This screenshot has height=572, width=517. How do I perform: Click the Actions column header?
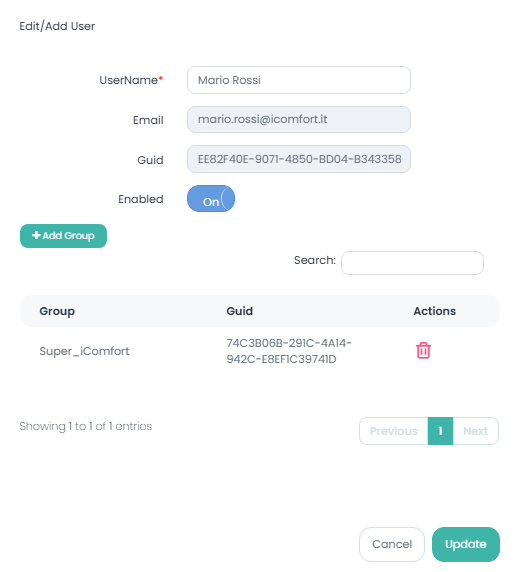[435, 311]
